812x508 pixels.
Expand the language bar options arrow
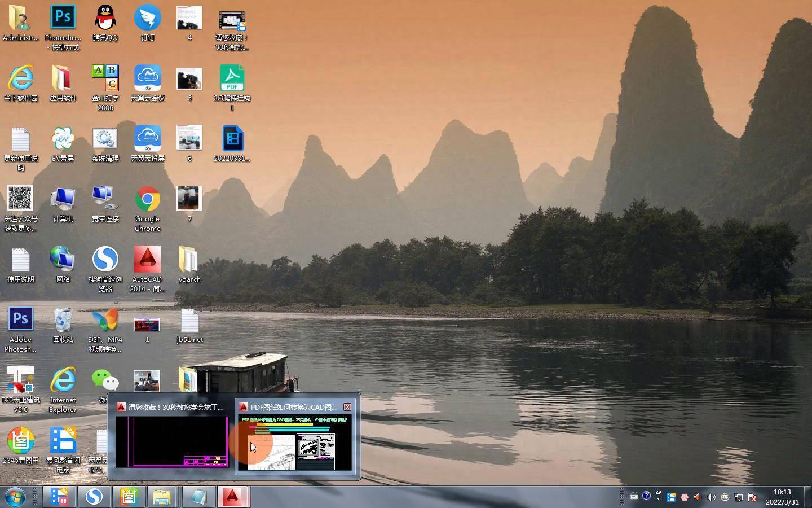658,500
